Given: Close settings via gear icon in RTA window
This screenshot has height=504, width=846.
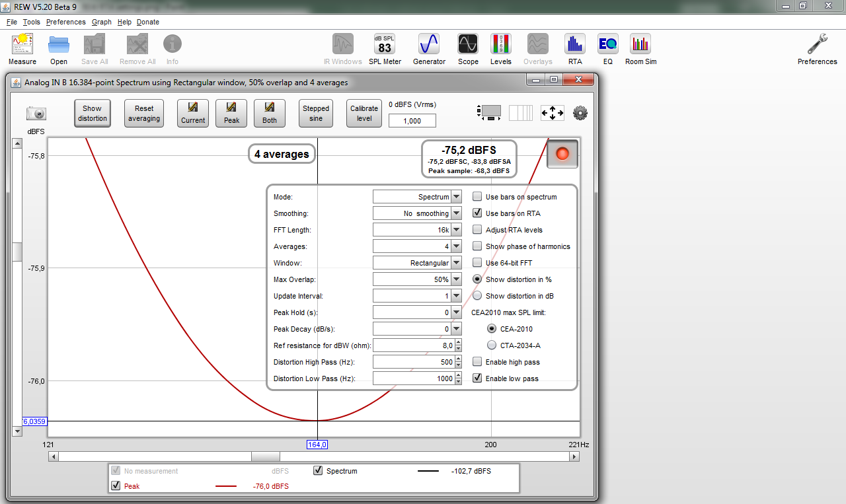Looking at the screenshot, I should point(580,113).
